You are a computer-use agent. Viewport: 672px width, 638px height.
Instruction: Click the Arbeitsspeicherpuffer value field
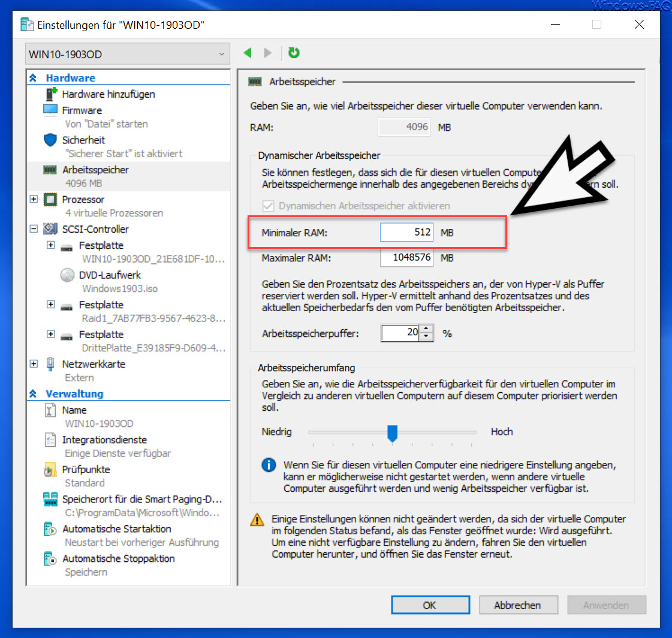point(400,333)
